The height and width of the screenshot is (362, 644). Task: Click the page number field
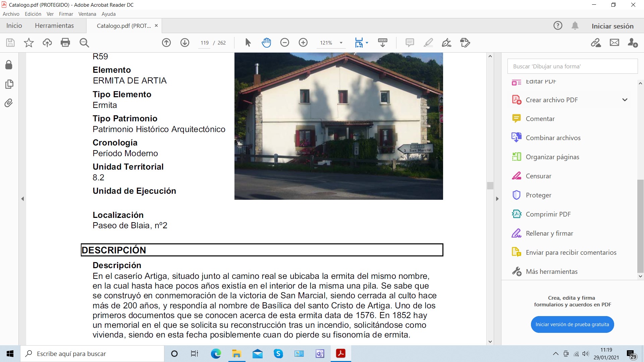(x=204, y=43)
